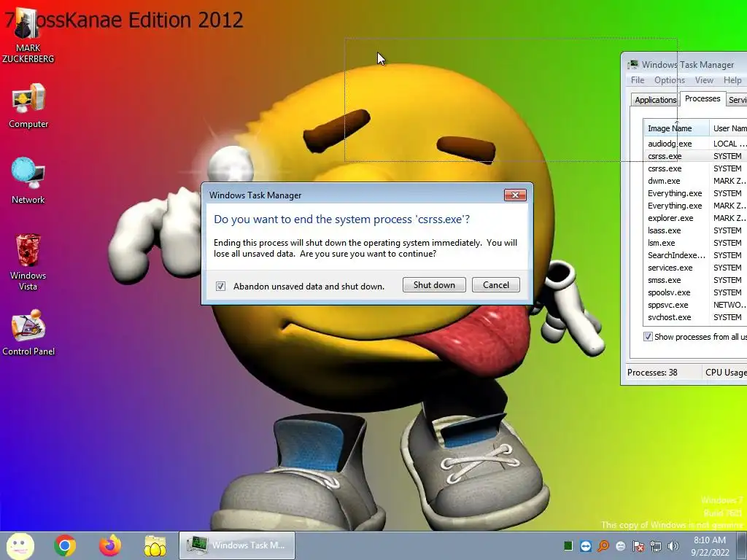Screen dimensions: 747x560
Task: Untick Abandon unsaved data and shut down
Action: (x=220, y=286)
